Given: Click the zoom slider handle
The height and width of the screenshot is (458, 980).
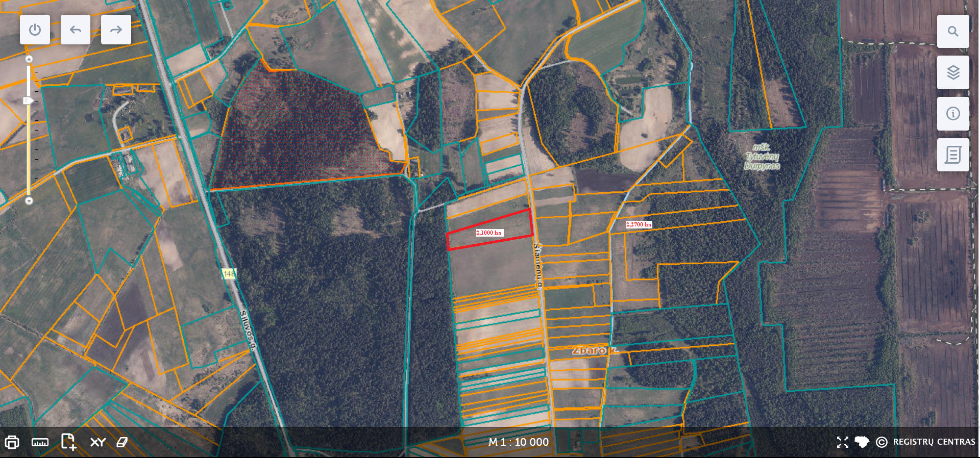Looking at the screenshot, I should [29, 101].
